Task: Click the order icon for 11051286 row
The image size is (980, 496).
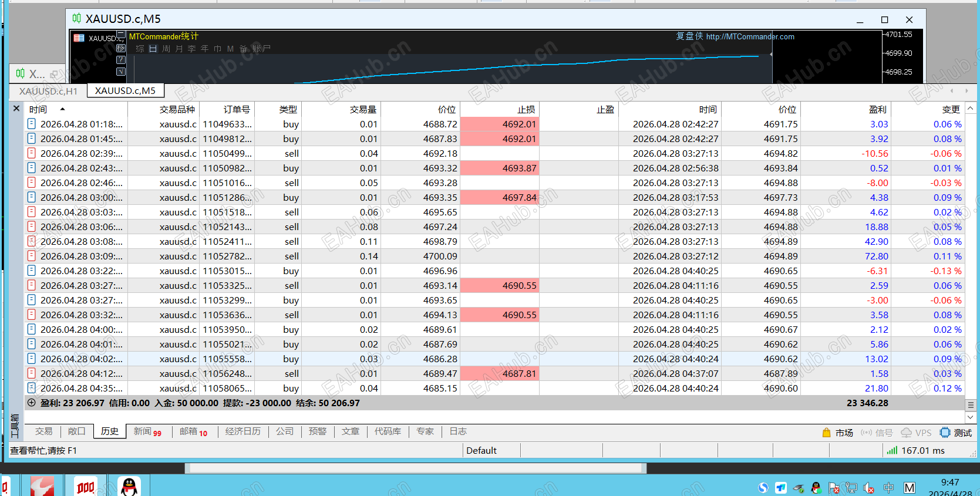Action: [x=32, y=197]
